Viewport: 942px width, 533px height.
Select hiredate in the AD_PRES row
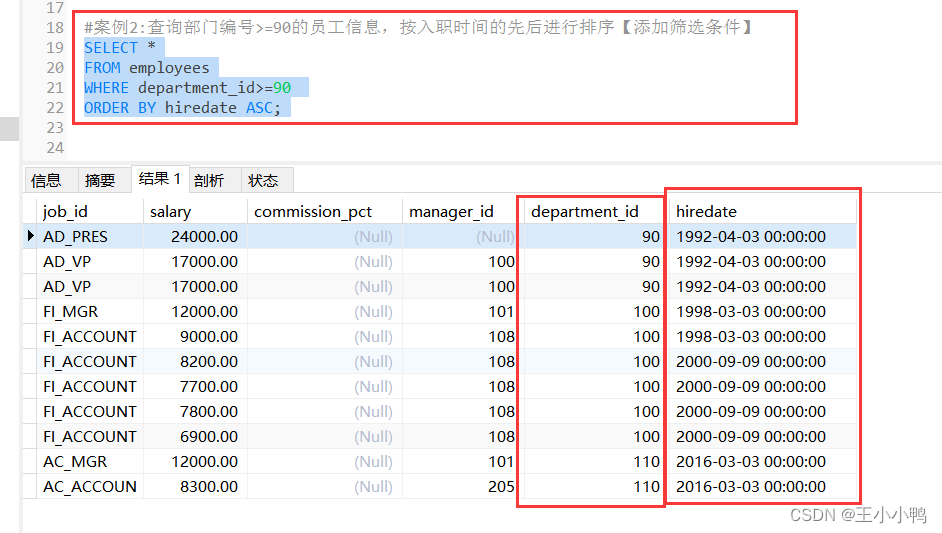click(x=763, y=237)
